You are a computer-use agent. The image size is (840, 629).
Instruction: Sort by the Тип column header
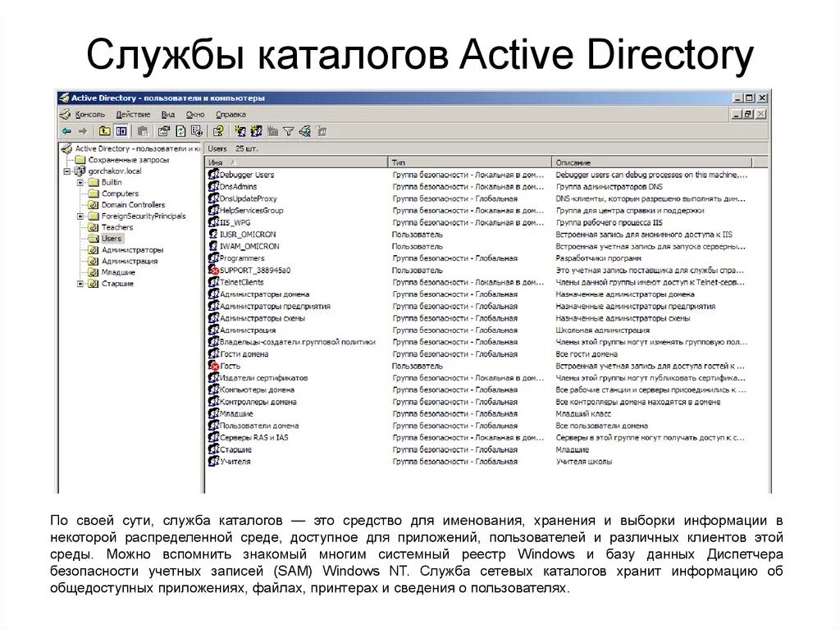(469, 162)
